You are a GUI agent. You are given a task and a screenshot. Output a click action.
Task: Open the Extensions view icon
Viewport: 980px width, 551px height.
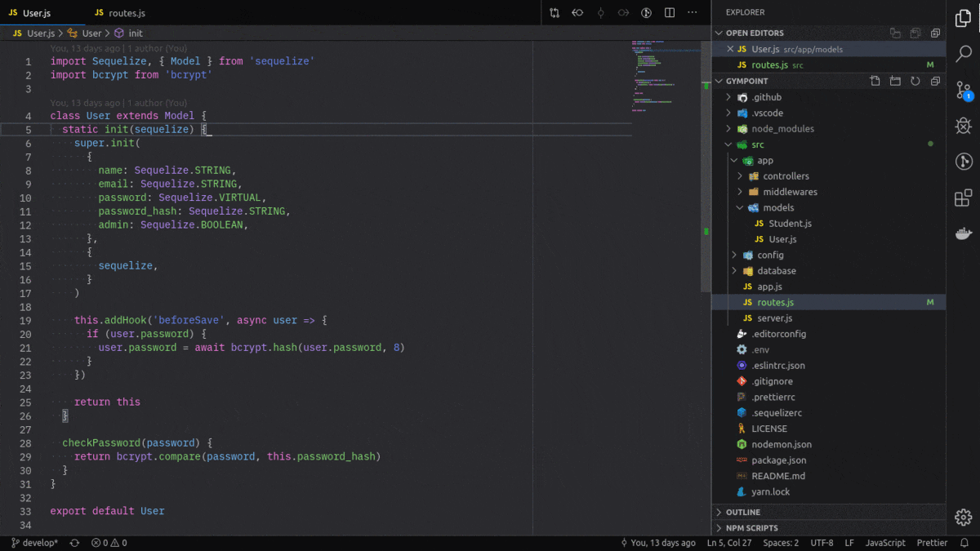[x=963, y=198]
